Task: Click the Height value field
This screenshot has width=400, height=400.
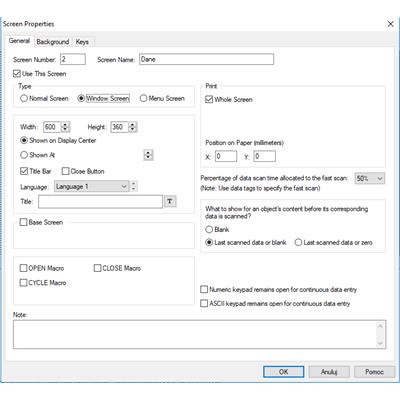Action: pos(120,127)
